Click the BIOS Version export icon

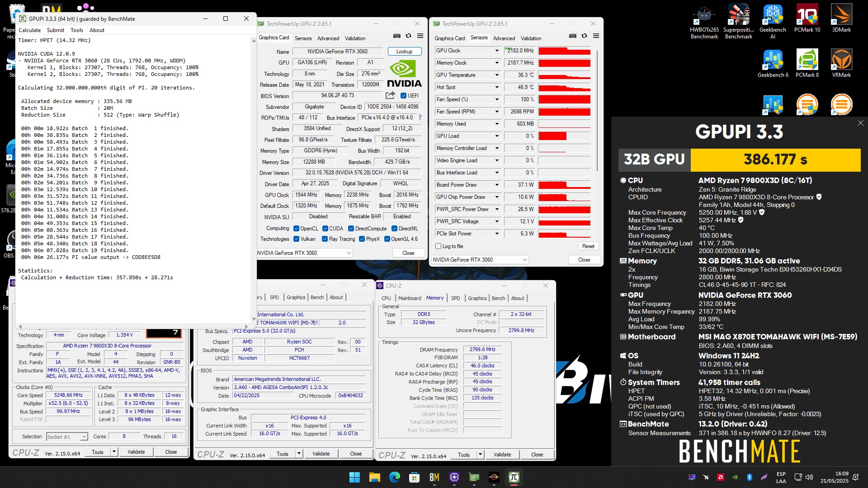pos(390,95)
